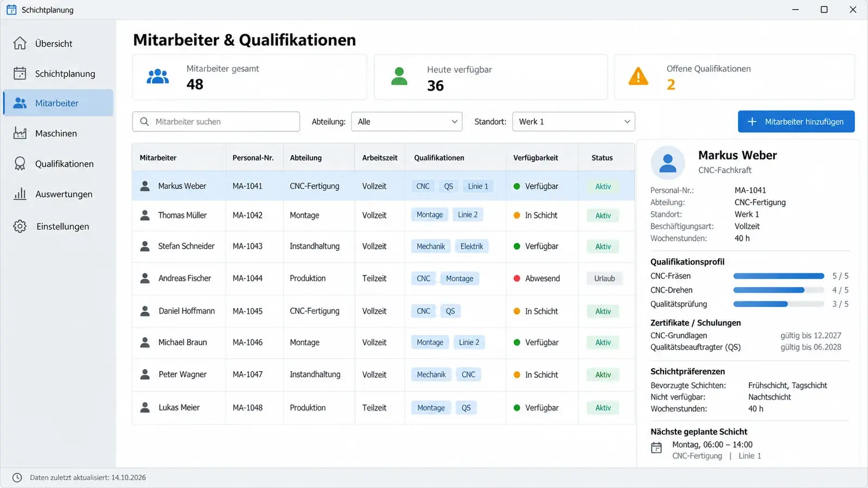Switch to Auswertungen in the sidebar

click(59, 194)
